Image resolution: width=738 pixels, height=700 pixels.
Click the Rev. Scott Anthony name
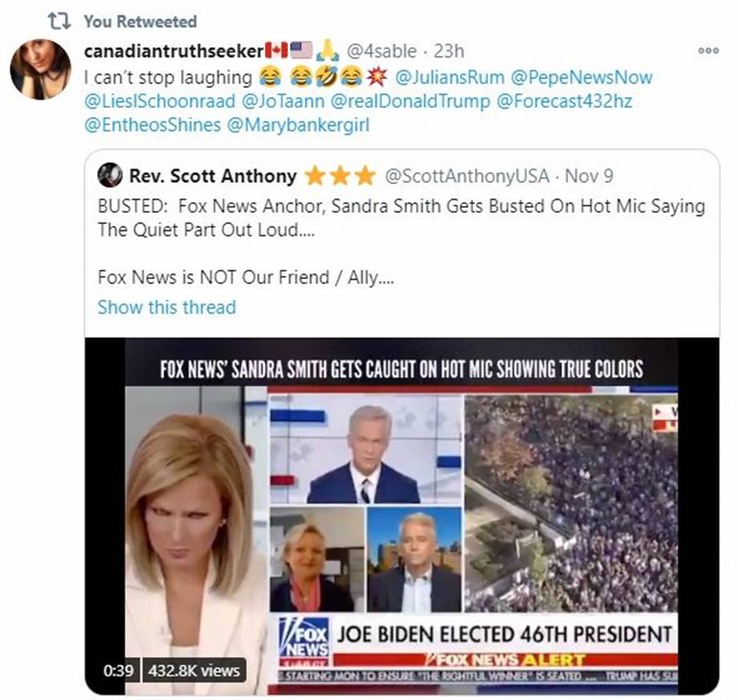[x=213, y=175]
